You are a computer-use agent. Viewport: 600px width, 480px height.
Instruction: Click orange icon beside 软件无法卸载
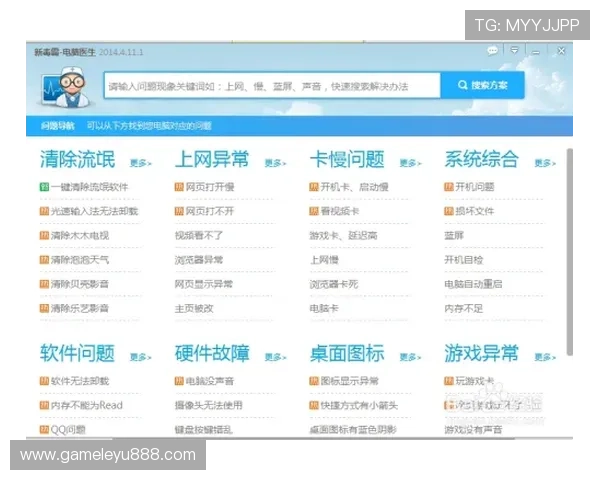(44, 381)
